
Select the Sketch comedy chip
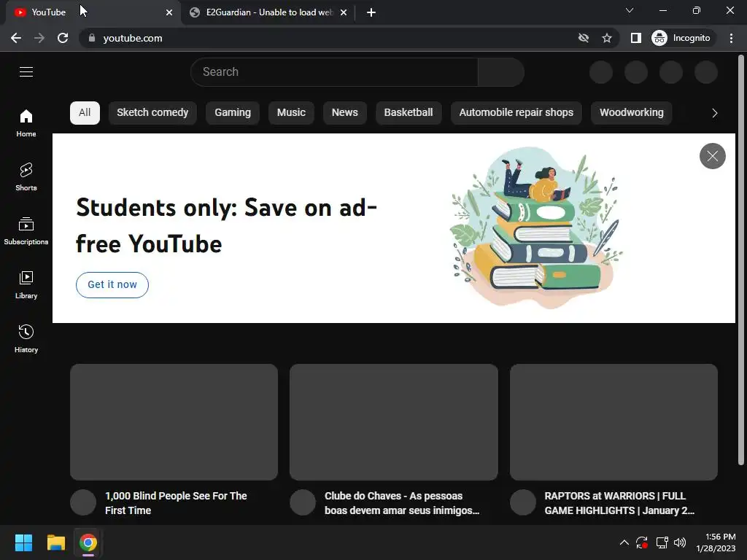[152, 113]
